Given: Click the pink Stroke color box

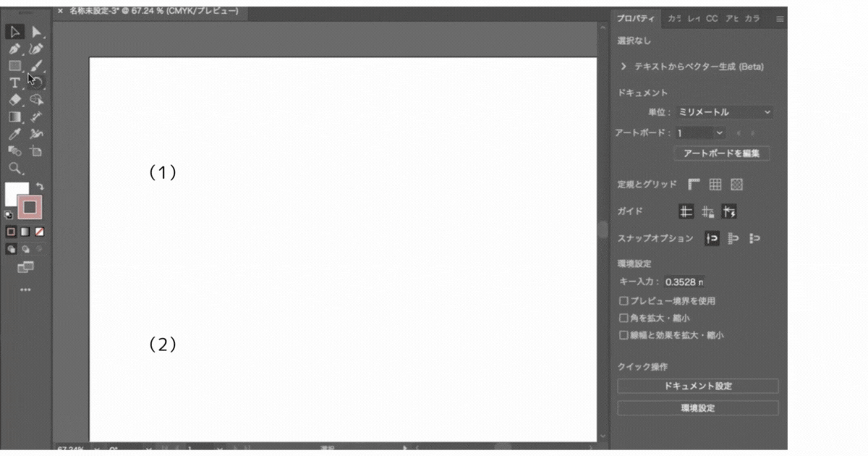Looking at the screenshot, I should [x=30, y=207].
